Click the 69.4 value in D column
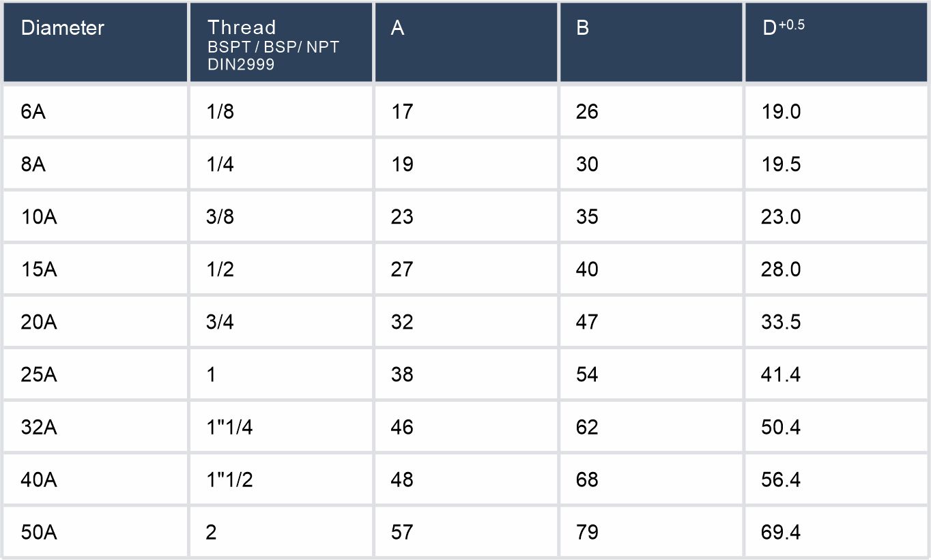The height and width of the screenshot is (560, 931). click(x=781, y=532)
